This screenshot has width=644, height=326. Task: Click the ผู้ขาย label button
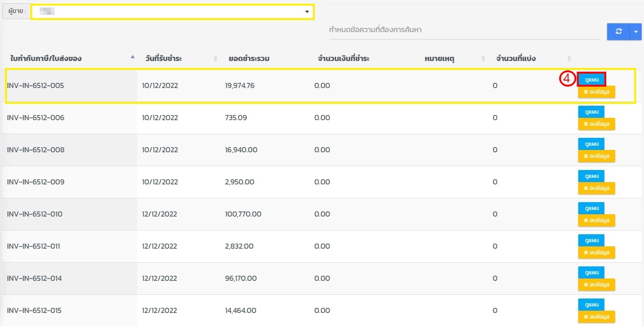pyautogui.click(x=16, y=11)
